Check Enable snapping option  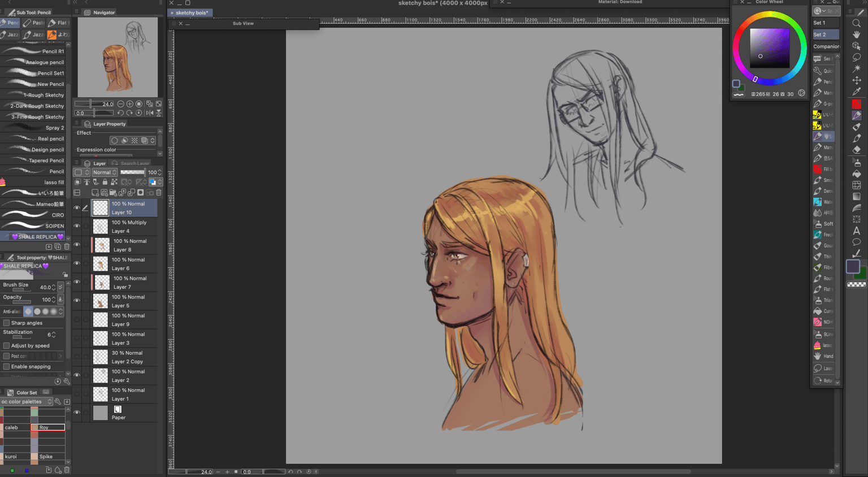[6, 366]
